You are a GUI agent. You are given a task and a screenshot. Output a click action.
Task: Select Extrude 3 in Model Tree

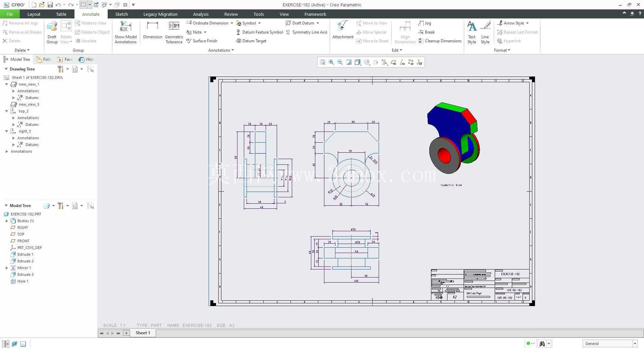pos(25,275)
